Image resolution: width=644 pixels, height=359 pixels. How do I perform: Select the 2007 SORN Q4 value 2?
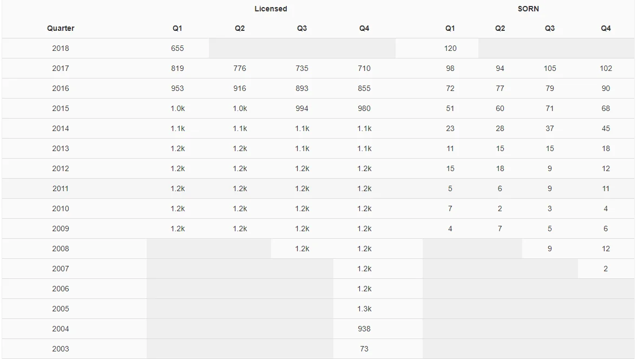606,269
